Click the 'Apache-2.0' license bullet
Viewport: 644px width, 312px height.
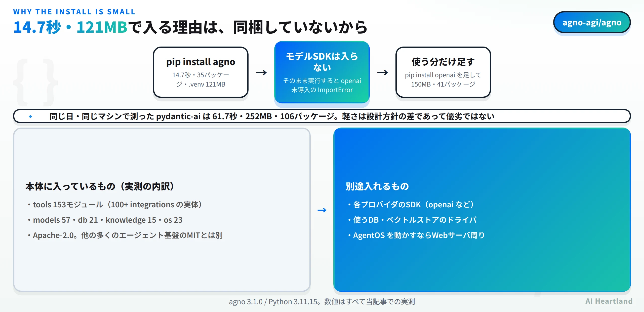click(125, 235)
